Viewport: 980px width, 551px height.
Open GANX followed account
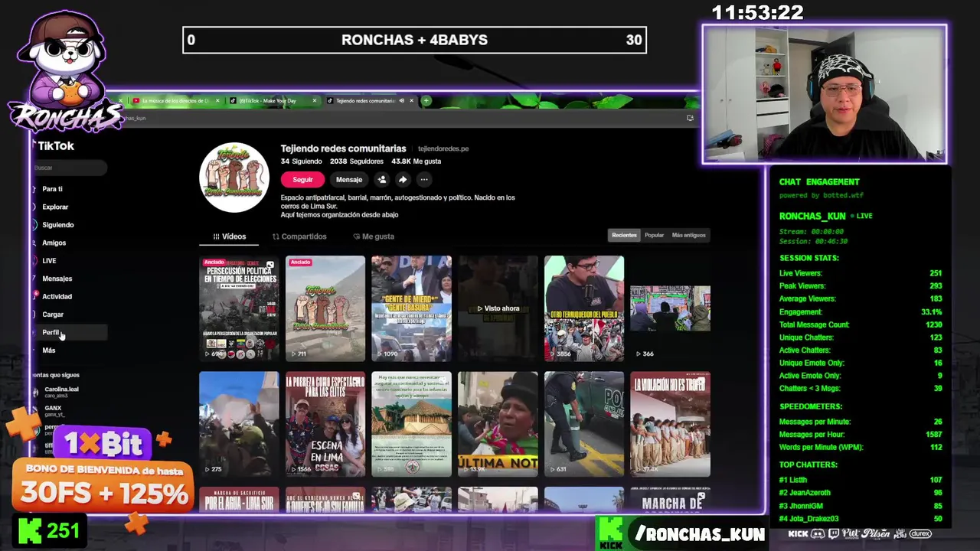coord(54,411)
